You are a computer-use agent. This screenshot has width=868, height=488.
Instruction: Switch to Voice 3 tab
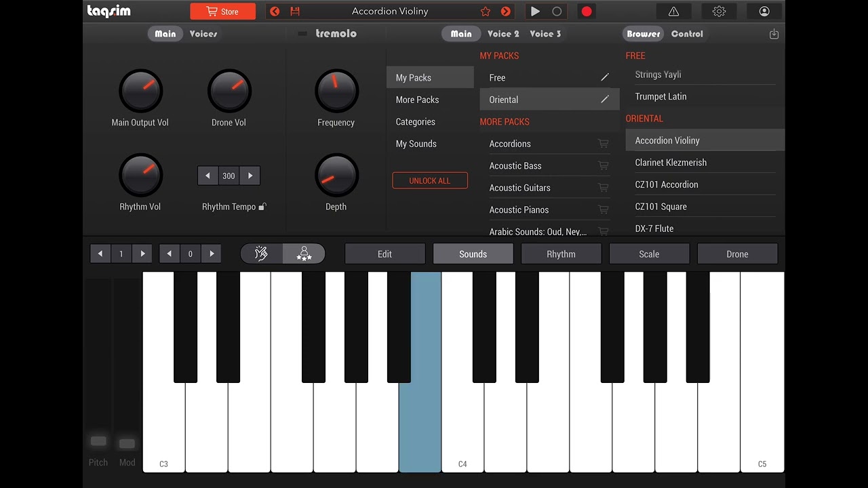545,34
